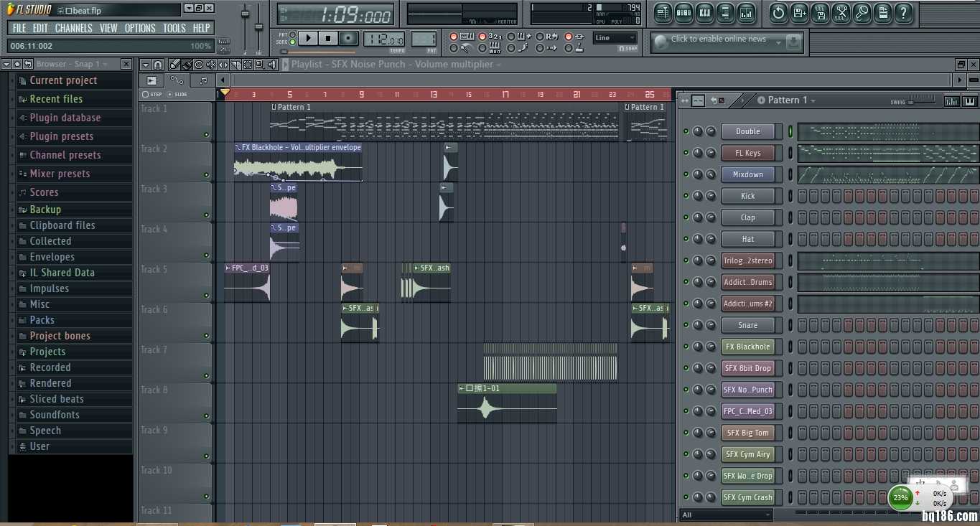Start playback with the Play button

click(308, 38)
